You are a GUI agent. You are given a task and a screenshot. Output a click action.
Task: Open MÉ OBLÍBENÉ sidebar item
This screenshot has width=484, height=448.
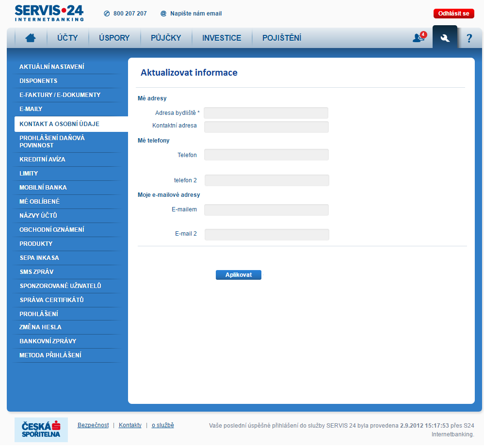pos(39,202)
